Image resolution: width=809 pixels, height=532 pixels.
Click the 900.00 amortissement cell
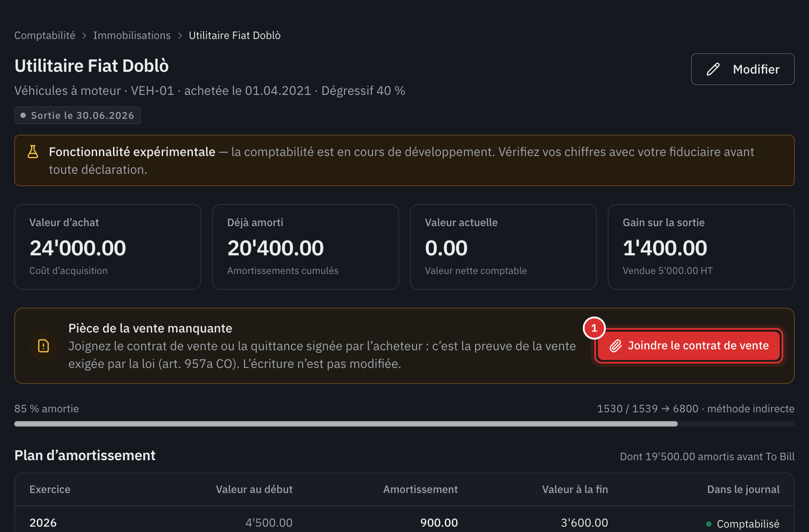coord(439,523)
